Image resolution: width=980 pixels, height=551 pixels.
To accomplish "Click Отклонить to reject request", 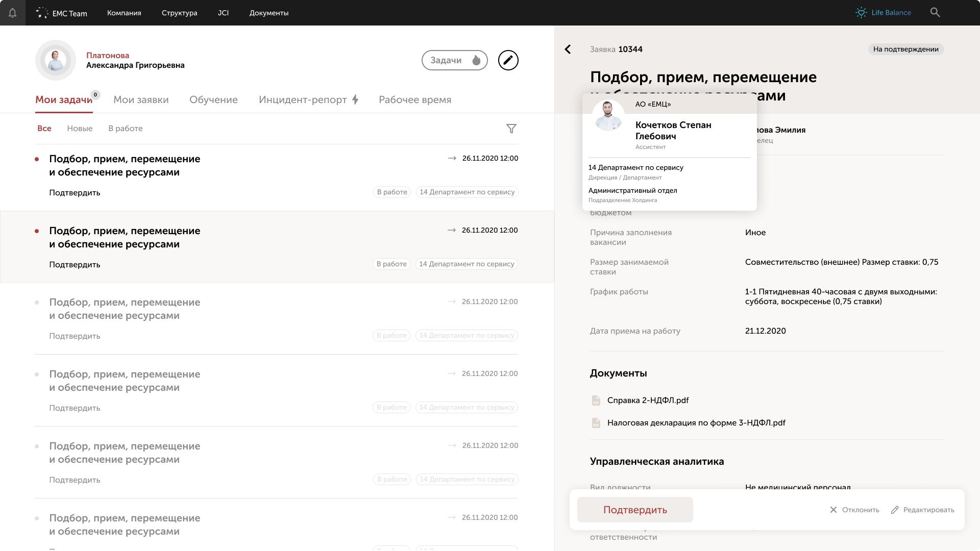I will pyautogui.click(x=854, y=510).
